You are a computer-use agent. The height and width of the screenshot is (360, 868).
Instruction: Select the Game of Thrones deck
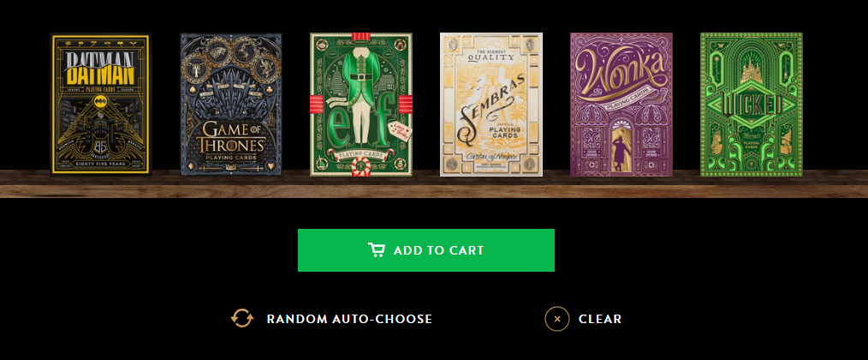click(231, 105)
